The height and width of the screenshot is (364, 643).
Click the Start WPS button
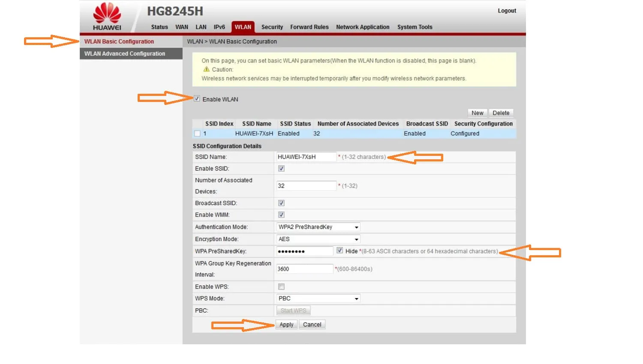(x=294, y=310)
